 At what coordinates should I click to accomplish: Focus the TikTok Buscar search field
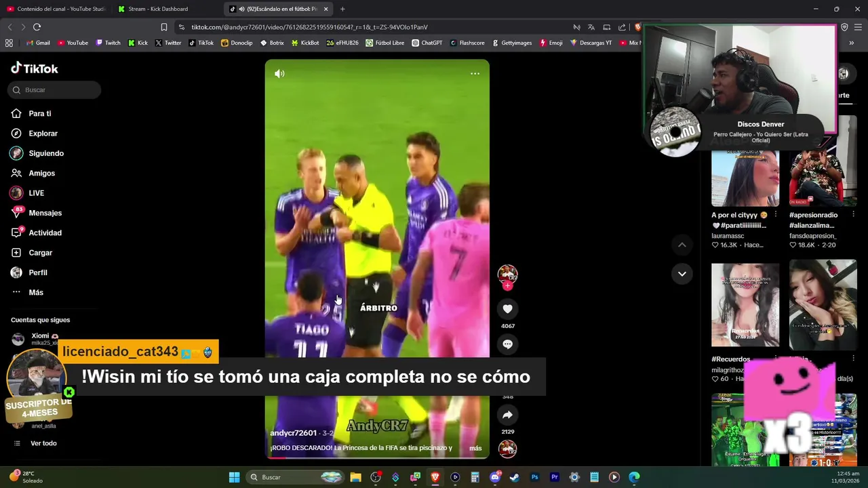tap(55, 90)
